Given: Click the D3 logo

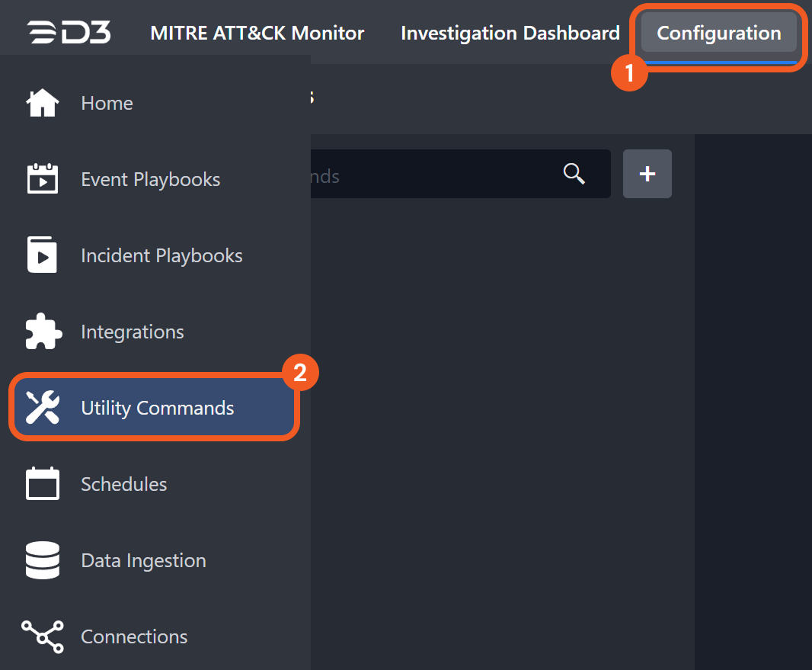Looking at the screenshot, I should (69, 33).
